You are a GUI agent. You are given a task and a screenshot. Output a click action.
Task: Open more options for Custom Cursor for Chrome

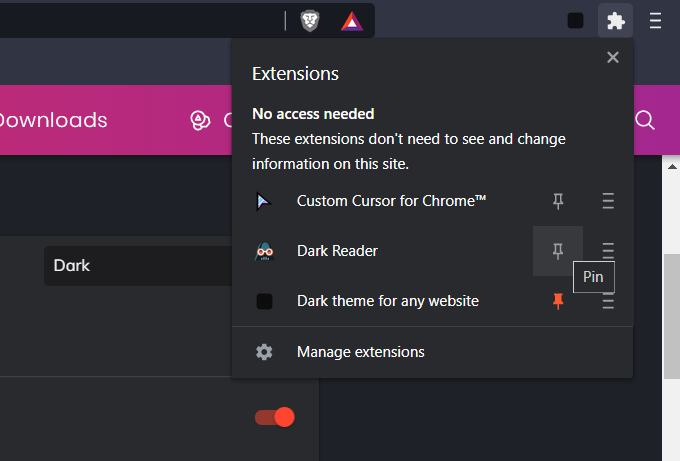tap(608, 201)
